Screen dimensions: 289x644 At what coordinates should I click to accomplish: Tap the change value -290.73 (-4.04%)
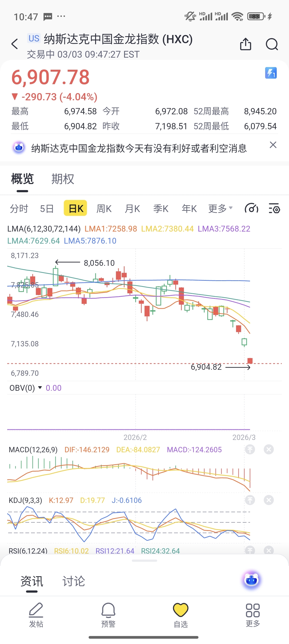[54, 97]
